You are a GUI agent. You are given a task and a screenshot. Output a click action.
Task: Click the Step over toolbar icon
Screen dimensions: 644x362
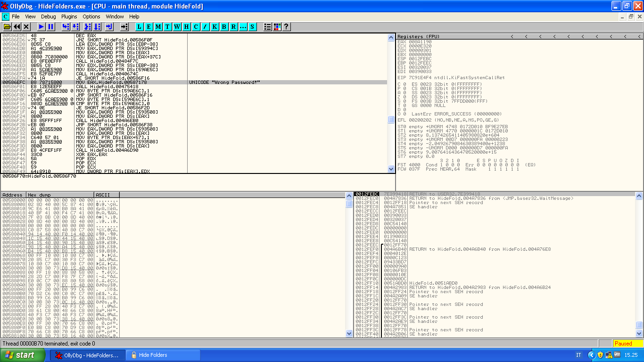click(75, 27)
